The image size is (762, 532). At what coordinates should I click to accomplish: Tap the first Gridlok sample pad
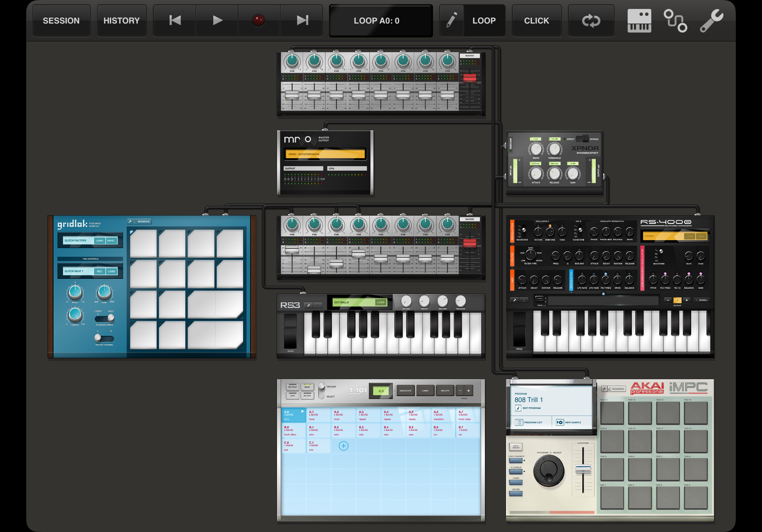pos(143,243)
